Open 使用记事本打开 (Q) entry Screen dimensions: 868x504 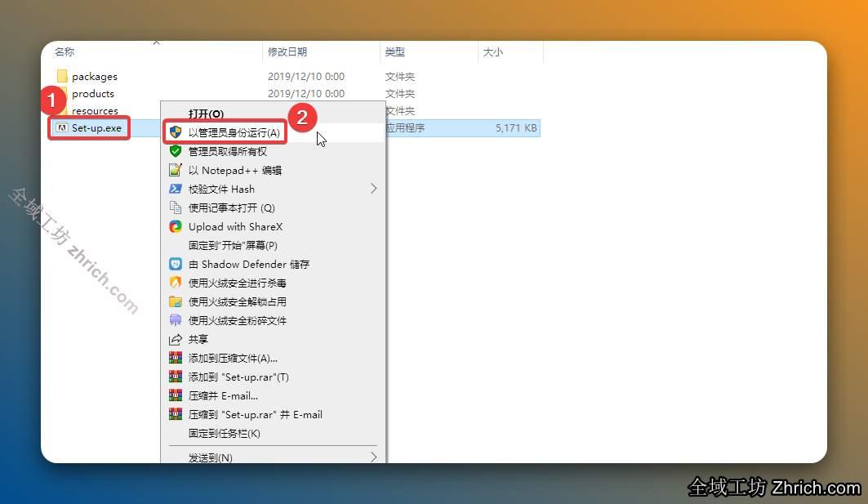coord(274,207)
